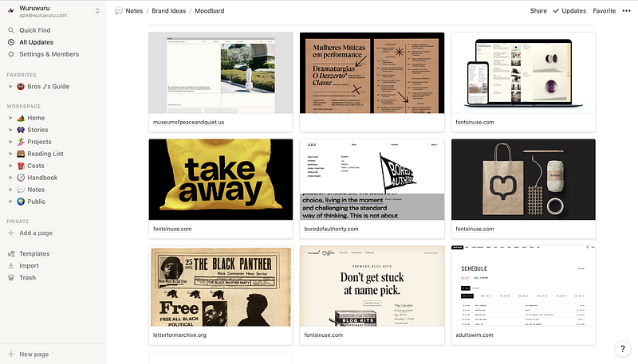Open the laptop and phone mockup thumbnail
Image resolution: width=638 pixels, height=364 pixels.
523,73
